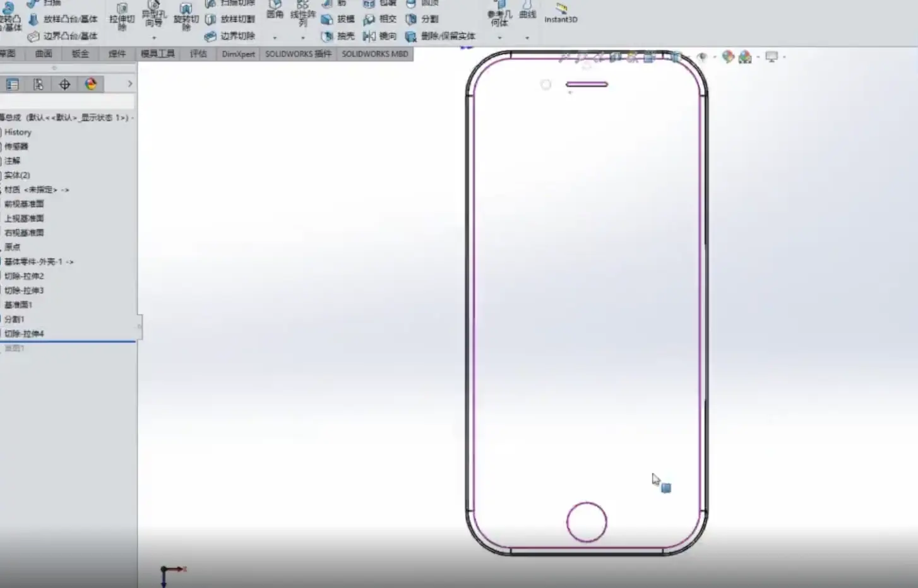
Task: Switch to the SOLIDWORKS 插件 tab
Action: click(298, 54)
